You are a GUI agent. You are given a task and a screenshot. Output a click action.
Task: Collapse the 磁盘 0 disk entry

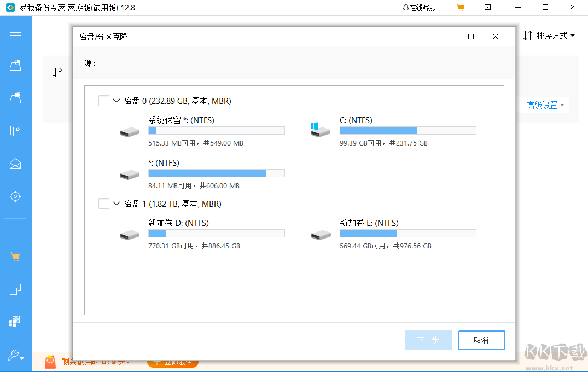coord(116,101)
